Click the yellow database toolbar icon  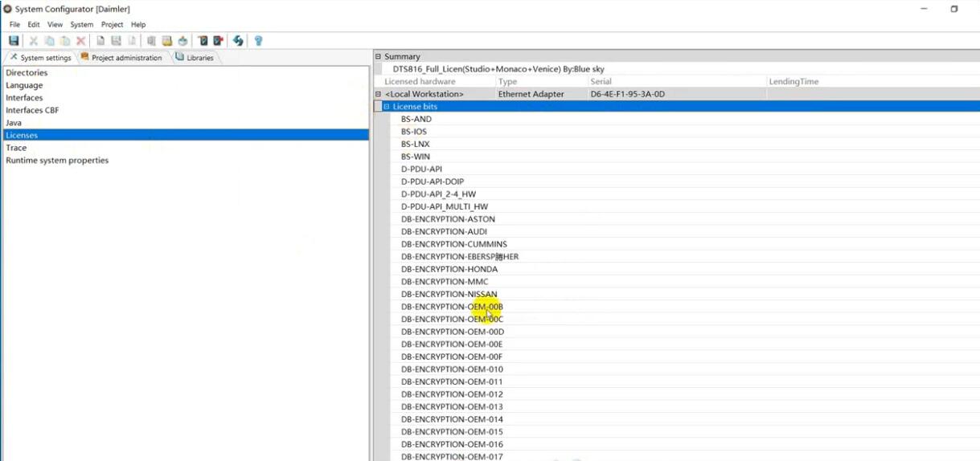pyautogui.click(x=167, y=41)
